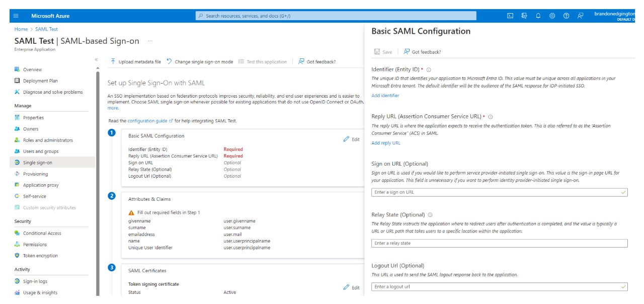Open the notifications bell

[x=538, y=16]
